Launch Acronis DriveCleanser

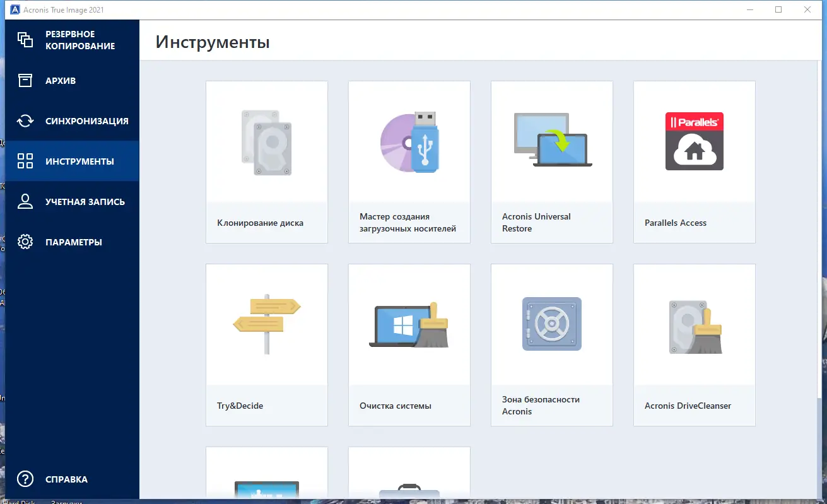694,324
